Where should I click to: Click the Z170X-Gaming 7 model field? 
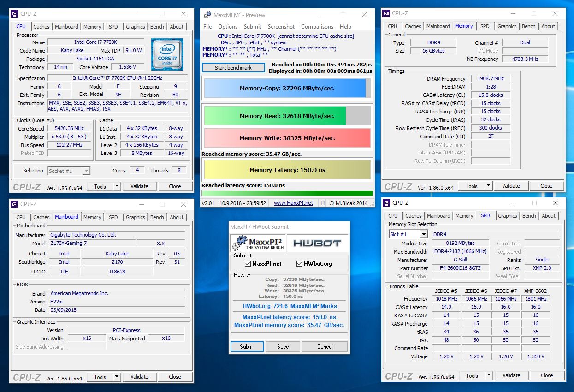(x=92, y=243)
